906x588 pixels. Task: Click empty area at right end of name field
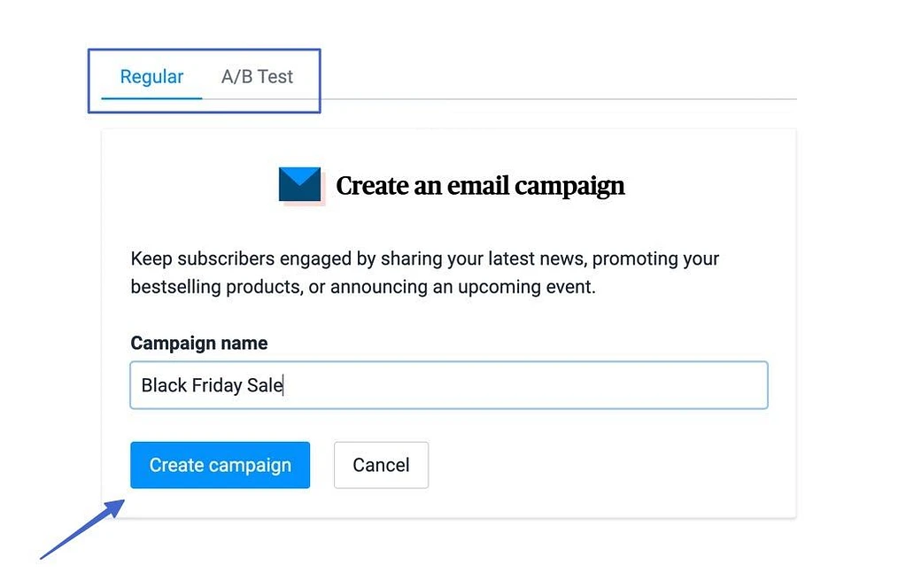click(x=709, y=385)
